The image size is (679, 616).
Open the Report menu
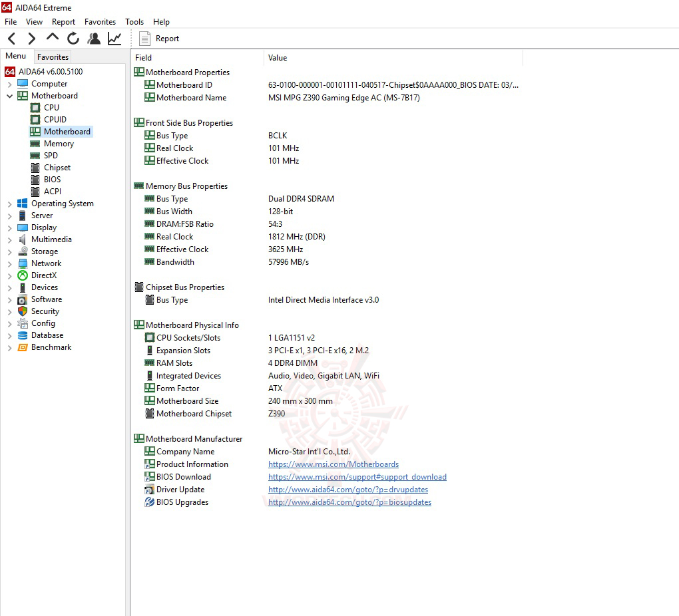(x=63, y=22)
